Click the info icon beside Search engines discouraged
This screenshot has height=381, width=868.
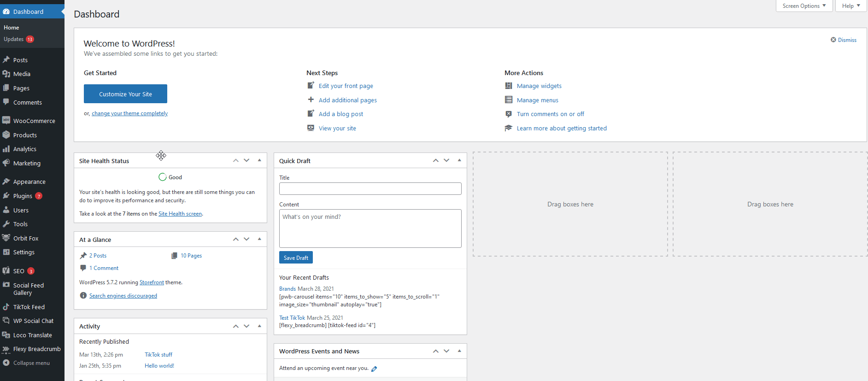pyautogui.click(x=83, y=295)
